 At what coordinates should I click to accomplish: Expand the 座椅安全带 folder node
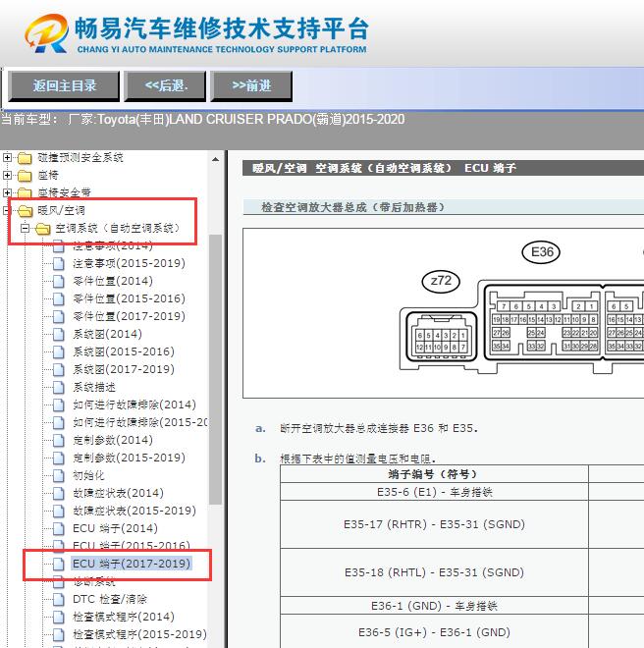point(7,193)
